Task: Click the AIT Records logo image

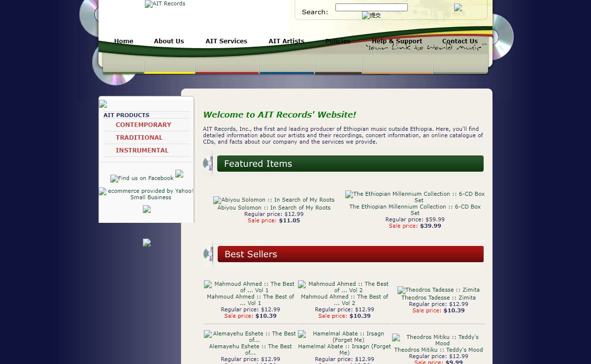Action: tap(165, 4)
